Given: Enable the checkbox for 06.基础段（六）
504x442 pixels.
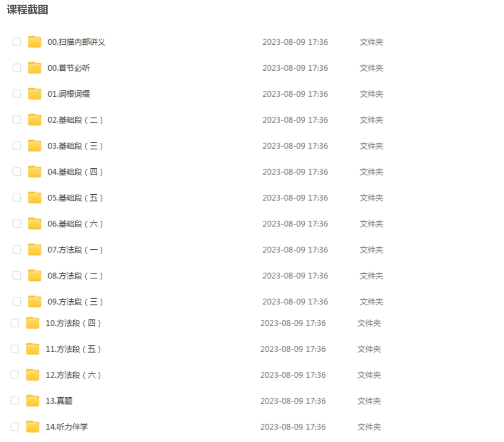Looking at the screenshot, I should (17, 224).
